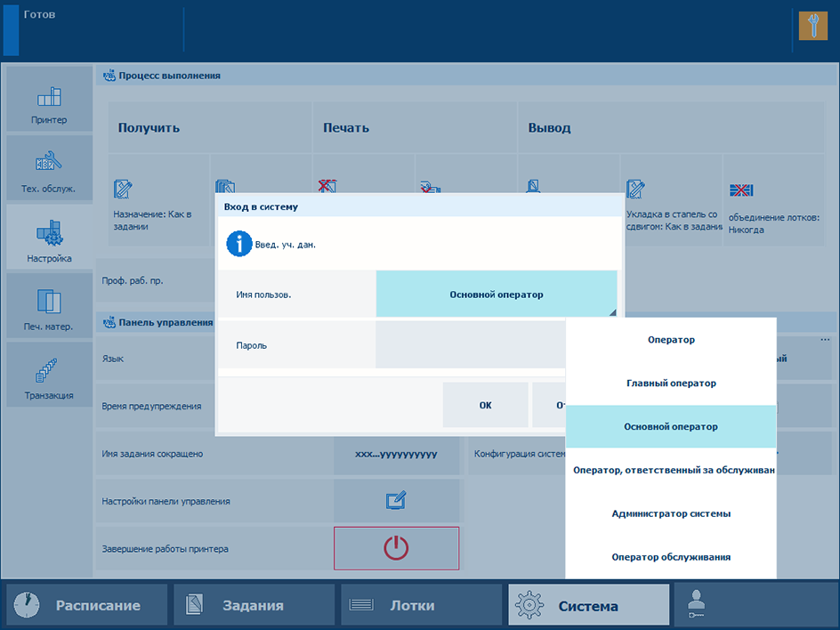Switch to the Задания tab
840x630 pixels.
(x=254, y=605)
